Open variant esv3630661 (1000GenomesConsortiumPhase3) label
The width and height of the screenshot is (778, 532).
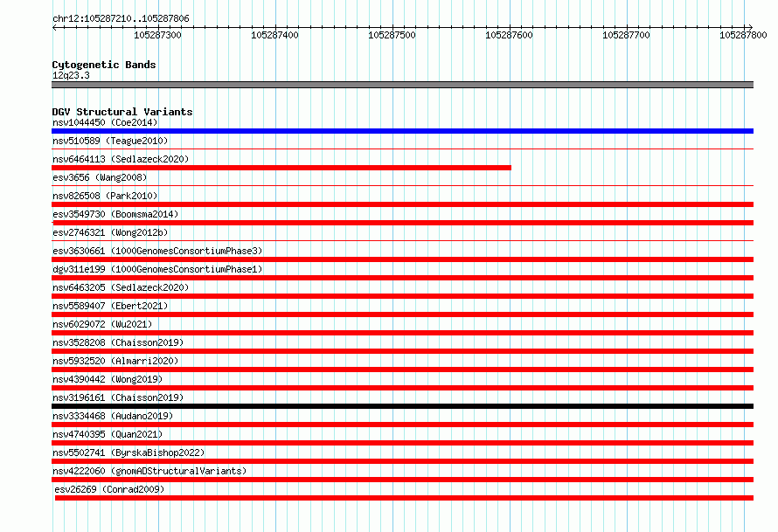click(x=157, y=251)
